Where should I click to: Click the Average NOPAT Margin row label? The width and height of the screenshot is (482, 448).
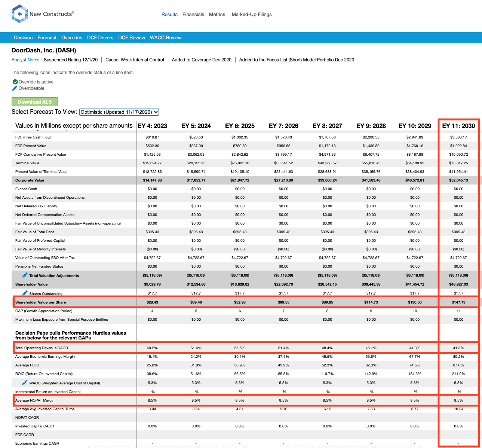pyautogui.click(x=35, y=400)
